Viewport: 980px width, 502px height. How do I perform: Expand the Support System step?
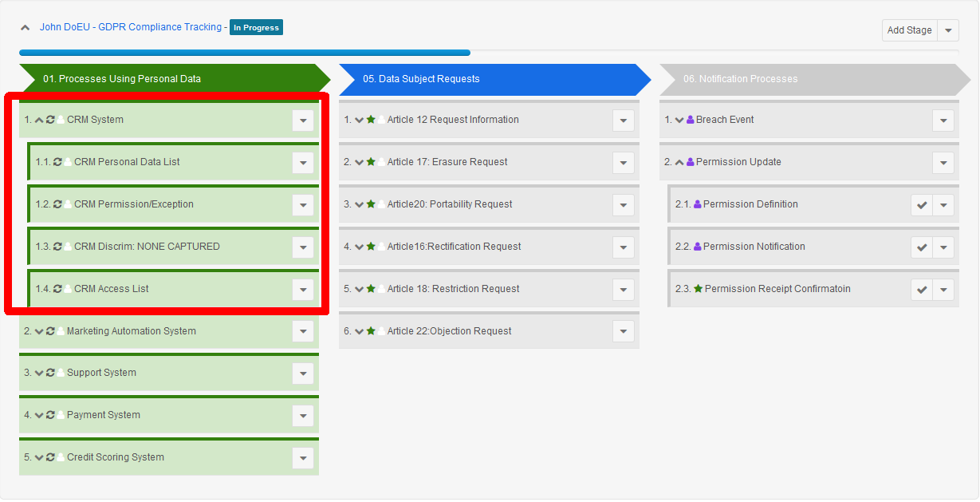39,373
